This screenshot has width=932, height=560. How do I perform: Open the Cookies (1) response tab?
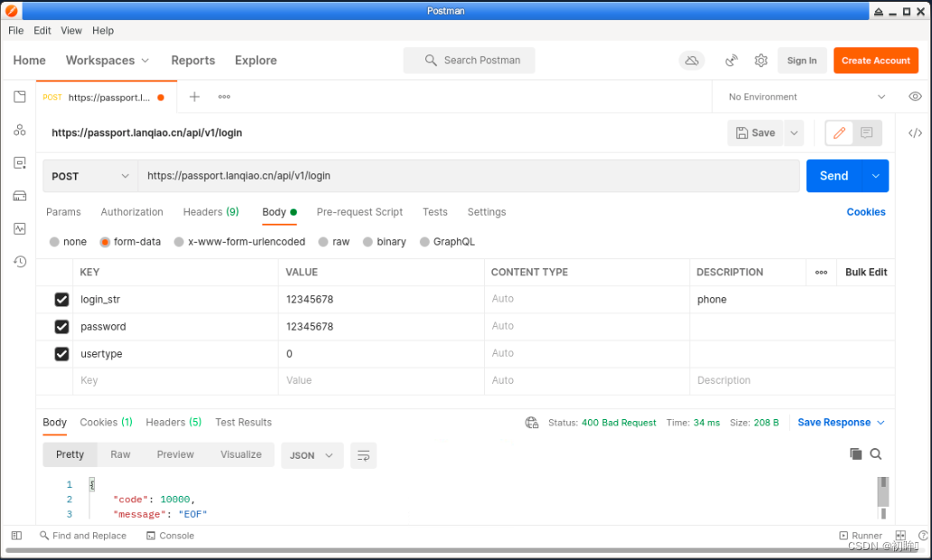pyautogui.click(x=106, y=423)
